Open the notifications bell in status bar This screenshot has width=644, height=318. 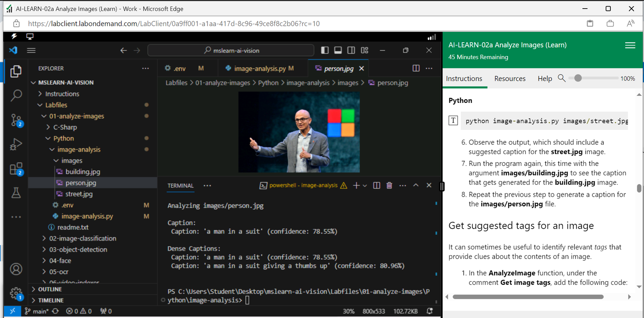pos(430,311)
